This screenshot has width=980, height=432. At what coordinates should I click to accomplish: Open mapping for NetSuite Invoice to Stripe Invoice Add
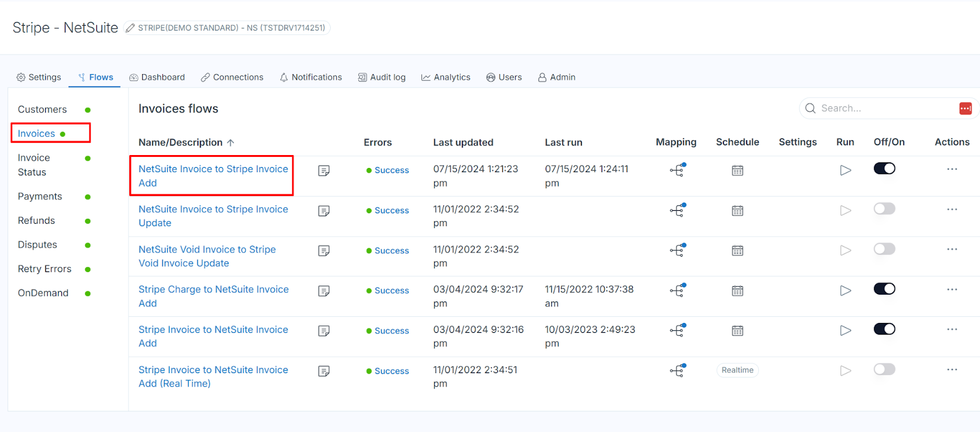(x=677, y=170)
